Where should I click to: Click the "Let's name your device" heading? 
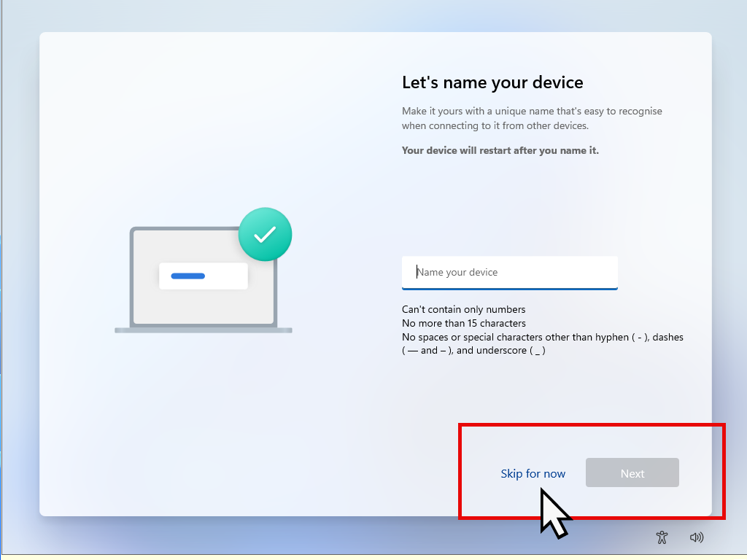[x=492, y=82]
